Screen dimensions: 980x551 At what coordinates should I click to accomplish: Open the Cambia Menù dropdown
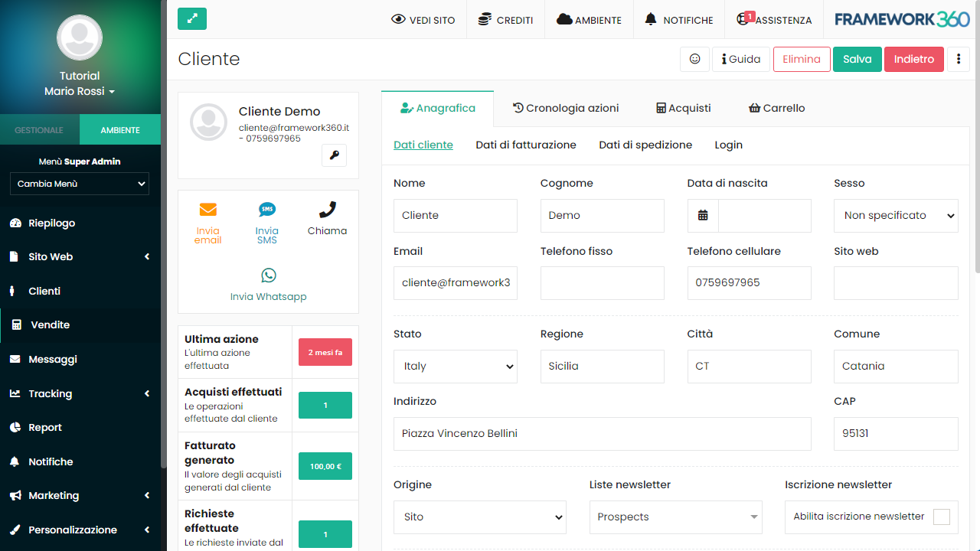coord(80,184)
